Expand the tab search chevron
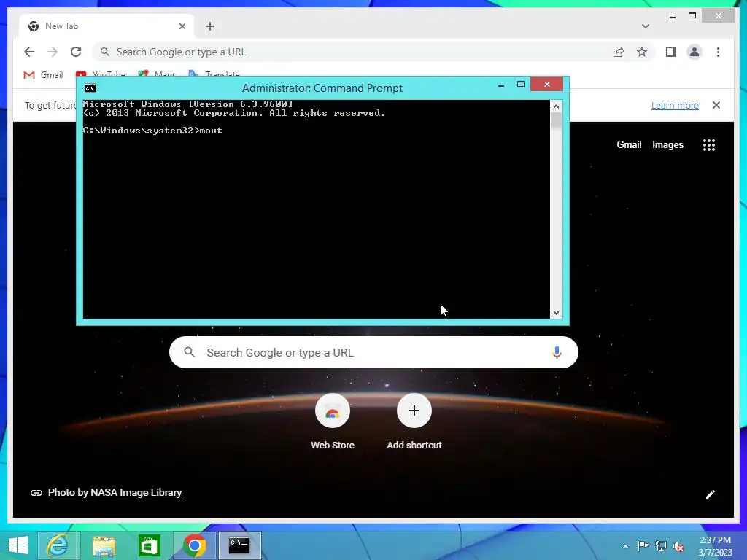The height and width of the screenshot is (560, 747). pyautogui.click(x=645, y=26)
